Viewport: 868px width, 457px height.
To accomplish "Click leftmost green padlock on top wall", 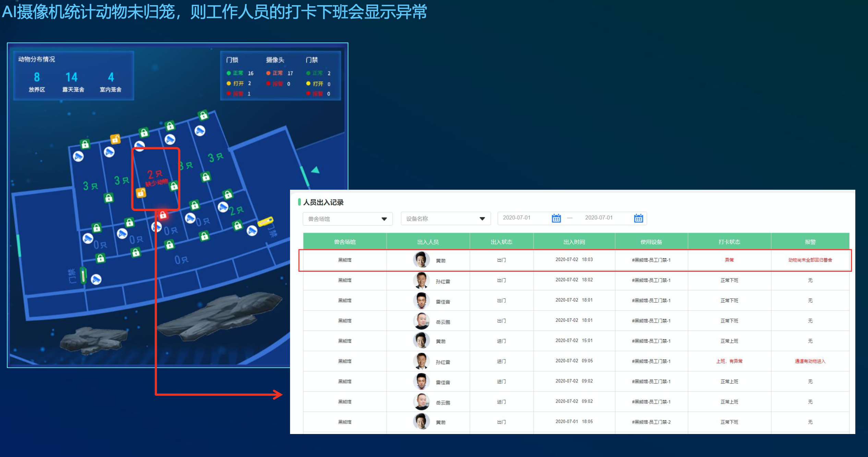I will point(85,144).
